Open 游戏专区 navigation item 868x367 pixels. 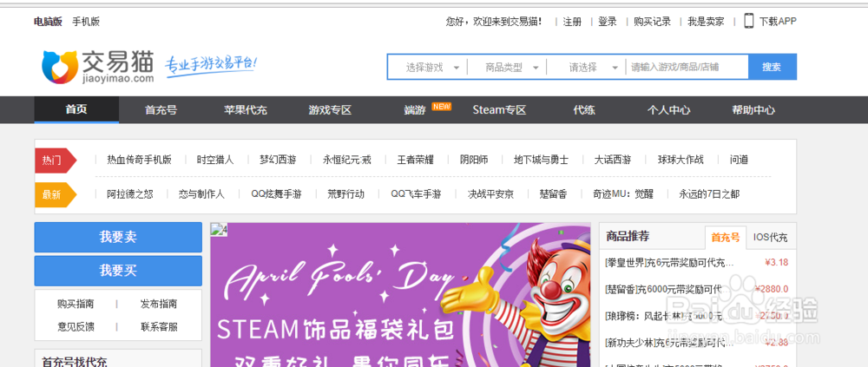coord(330,109)
